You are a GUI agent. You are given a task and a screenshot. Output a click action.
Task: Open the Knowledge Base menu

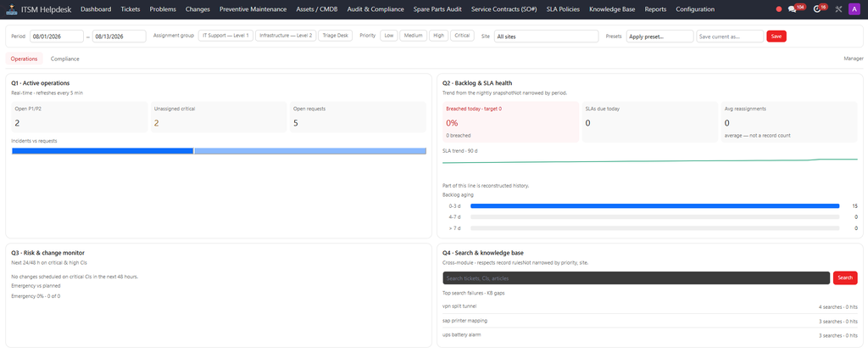click(612, 8)
